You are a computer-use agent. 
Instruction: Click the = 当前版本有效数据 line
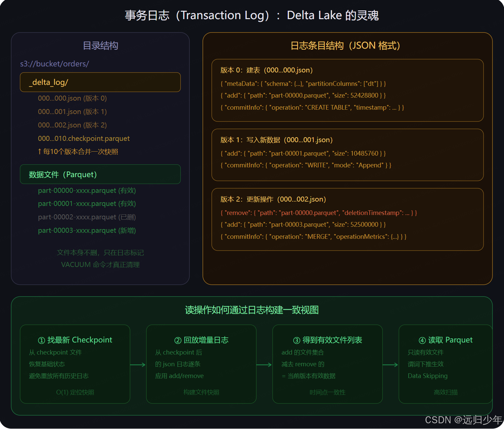coord(309,376)
